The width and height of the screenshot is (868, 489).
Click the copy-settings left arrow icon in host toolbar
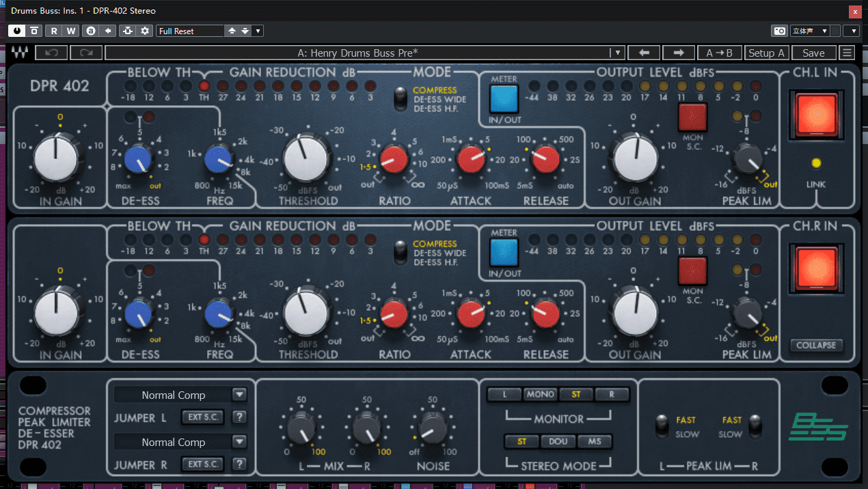tap(108, 31)
